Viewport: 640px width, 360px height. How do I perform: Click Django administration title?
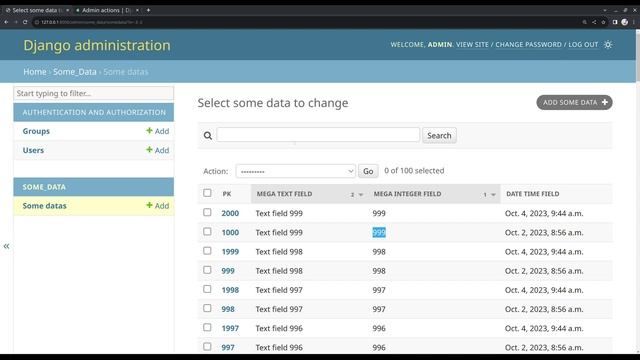(97, 45)
